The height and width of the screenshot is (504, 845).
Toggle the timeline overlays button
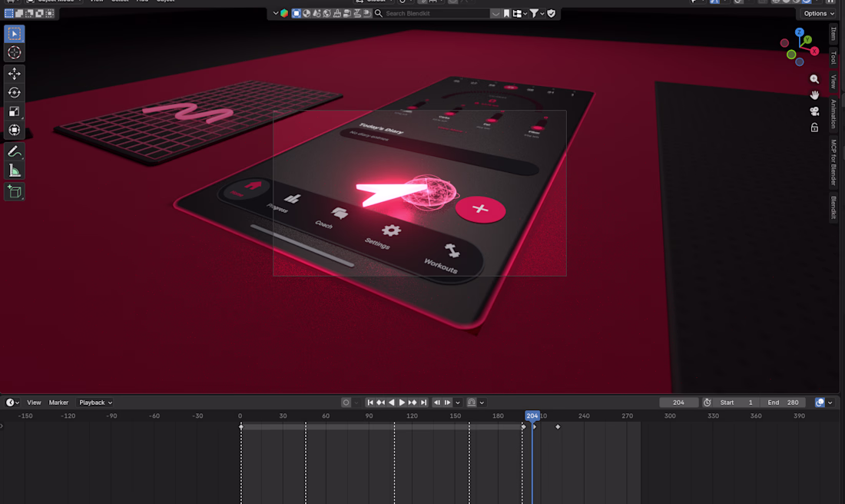pyautogui.click(x=820, y=403)
